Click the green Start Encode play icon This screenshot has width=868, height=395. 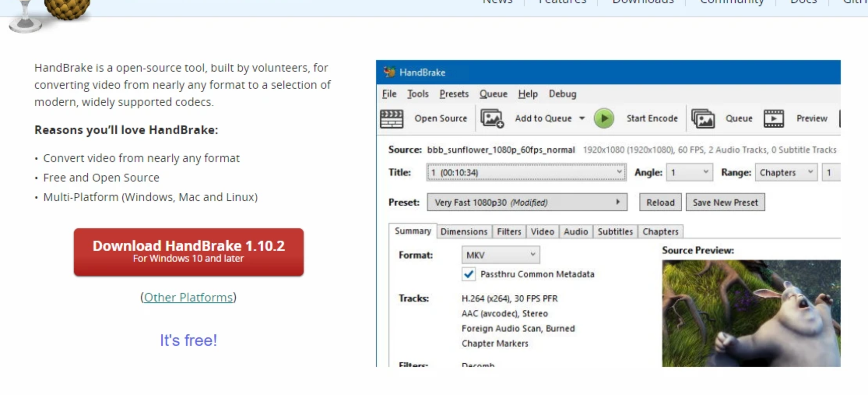(604, 118)
